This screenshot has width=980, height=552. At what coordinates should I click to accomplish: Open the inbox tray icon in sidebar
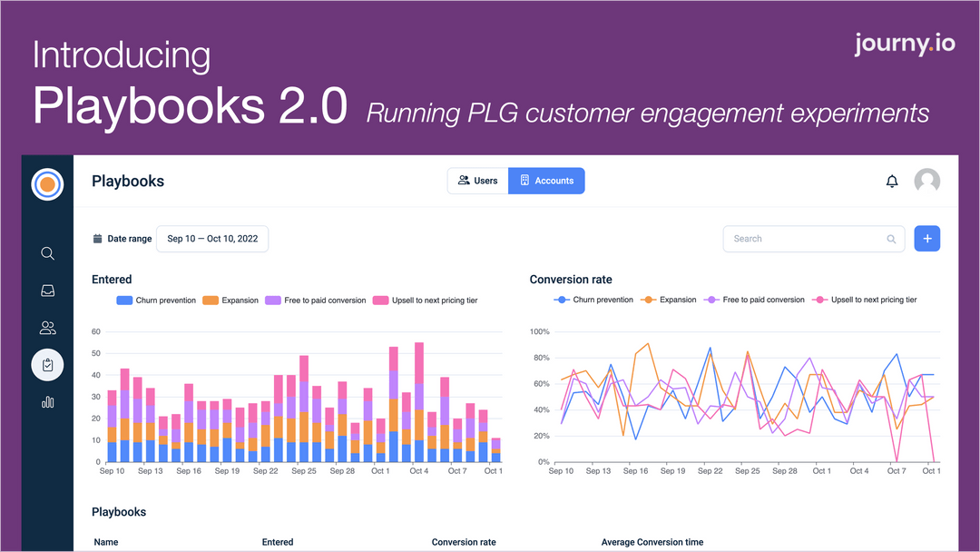click(x=47, y=291)
